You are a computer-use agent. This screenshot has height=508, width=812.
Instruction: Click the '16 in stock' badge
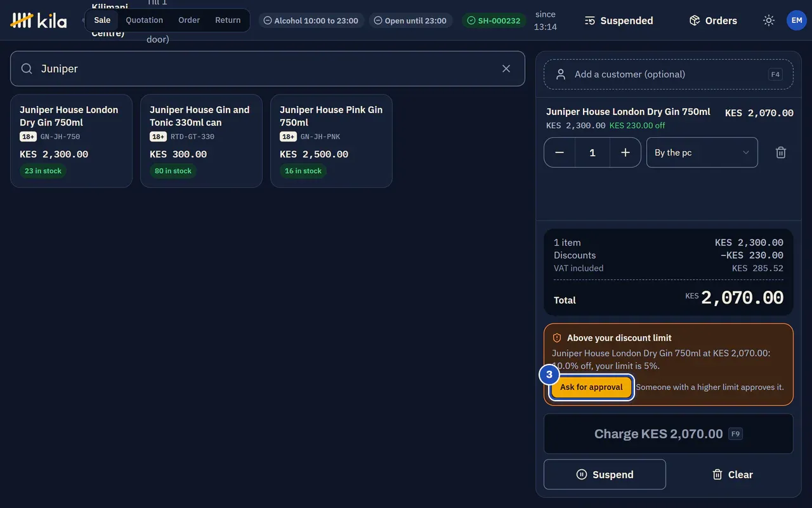(303, 171)
